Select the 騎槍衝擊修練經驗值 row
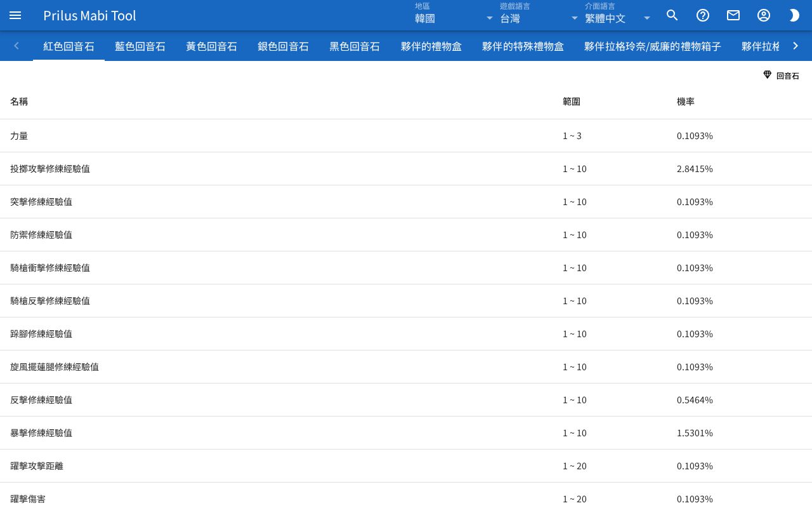The height and width of the screenshot is (508, 812). 406,268
